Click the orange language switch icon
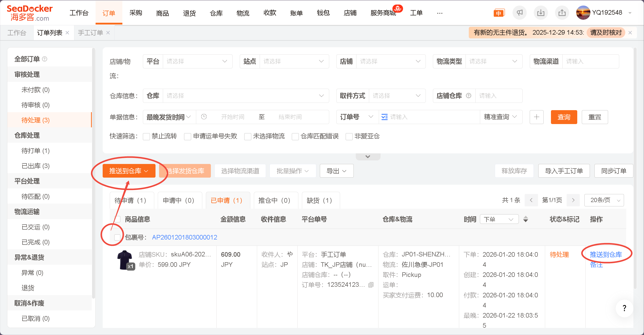The height and width of the screenshot is (335, 644). click(x=499, y=13)
